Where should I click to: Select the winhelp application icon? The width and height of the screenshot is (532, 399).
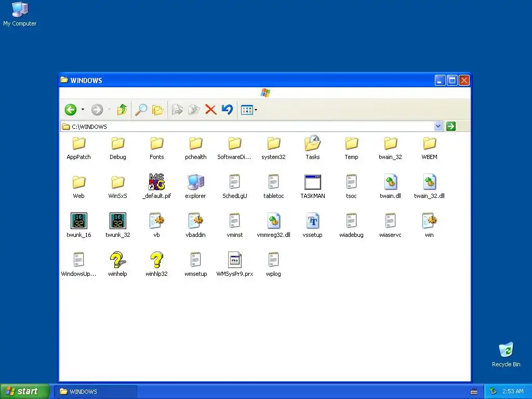[x=118, y=264]
